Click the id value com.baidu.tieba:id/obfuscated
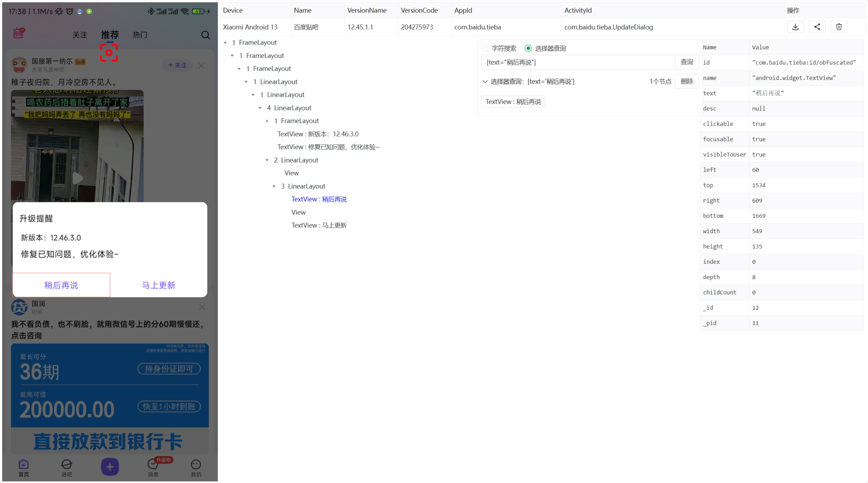This screenshot has width=868, height=483. 804,62
